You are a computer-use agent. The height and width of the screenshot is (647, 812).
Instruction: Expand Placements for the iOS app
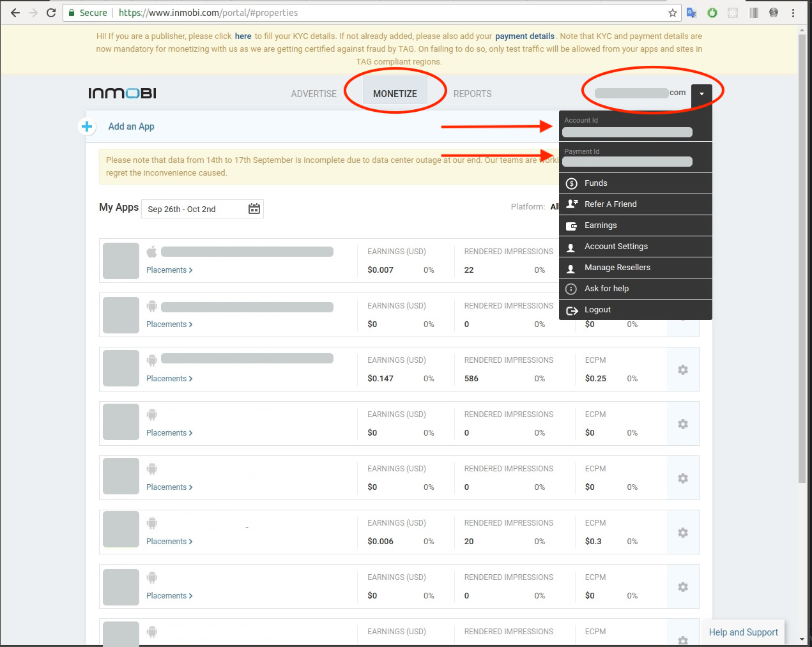coord(169,270)
